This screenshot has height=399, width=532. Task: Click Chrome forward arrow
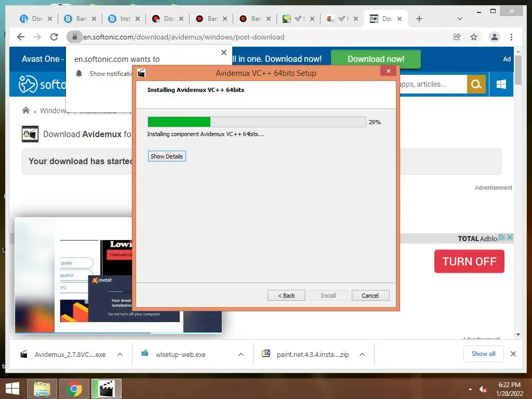click(x=37, y=37)
